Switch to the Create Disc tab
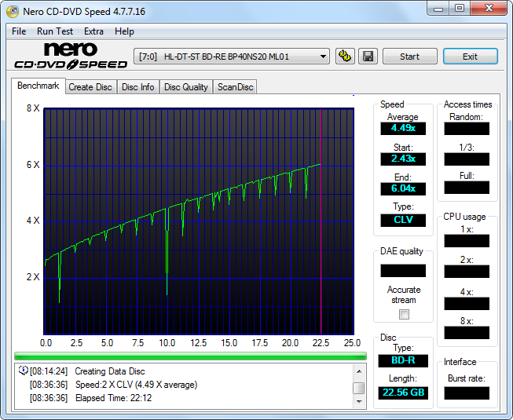The image size is (513, 420). click(x=90, y=87)
